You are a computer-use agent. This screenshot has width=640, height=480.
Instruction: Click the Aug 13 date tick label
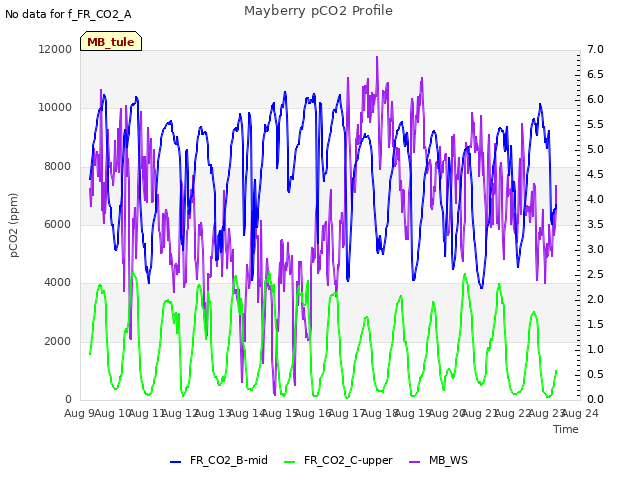(x=212, y=413)
